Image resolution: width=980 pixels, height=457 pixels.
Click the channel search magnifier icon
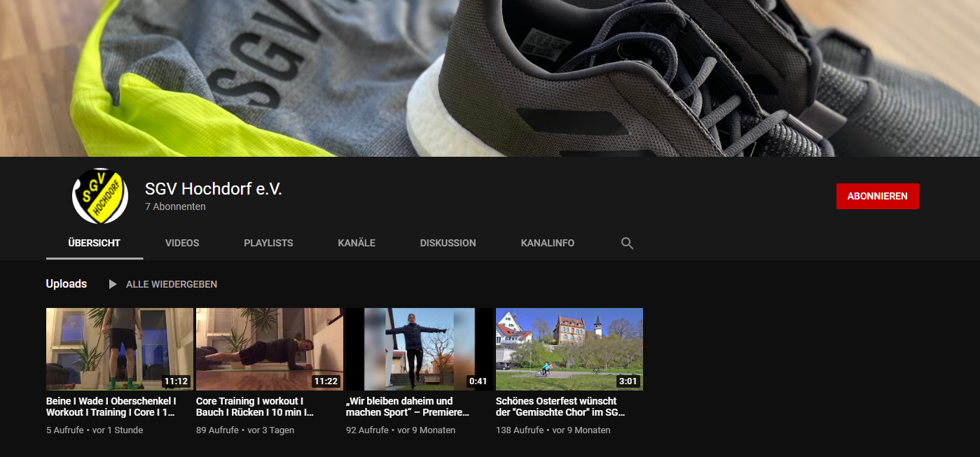[x=627, y=244]
